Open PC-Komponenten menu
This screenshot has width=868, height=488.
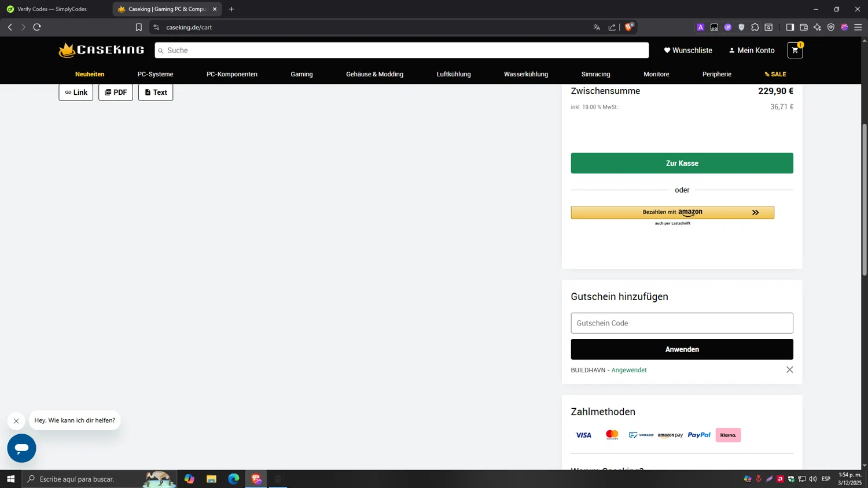[232, 74]
